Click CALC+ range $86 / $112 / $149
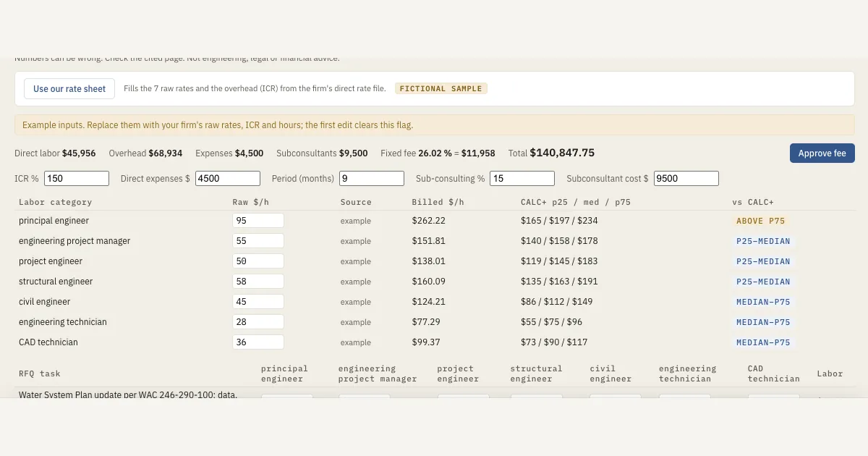This screenshot has width=868, height=456. click(x=556, y=302)
